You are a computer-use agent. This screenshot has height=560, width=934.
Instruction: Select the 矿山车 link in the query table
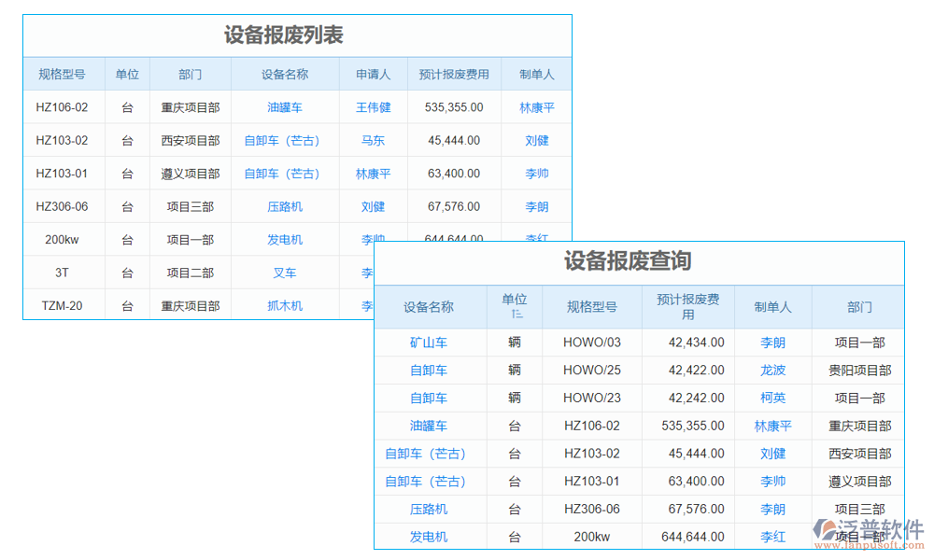tap(431, 343)
